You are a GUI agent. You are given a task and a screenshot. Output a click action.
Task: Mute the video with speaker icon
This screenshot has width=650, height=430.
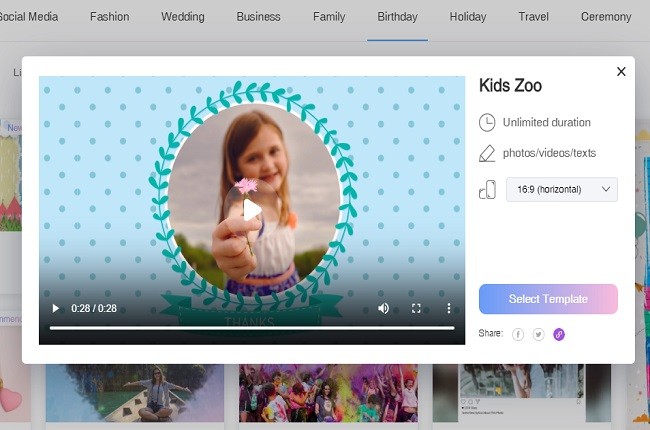(383, 308)
